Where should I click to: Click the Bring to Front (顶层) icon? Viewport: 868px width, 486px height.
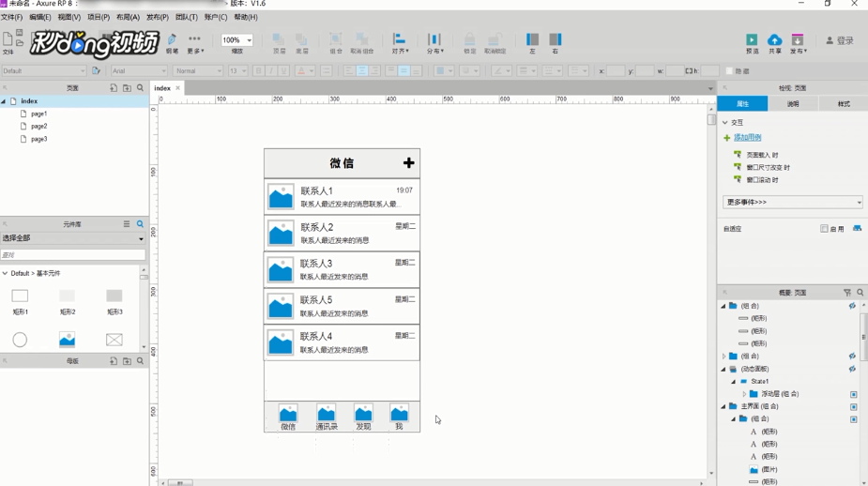pyautogui.click(x=279, y=42)
